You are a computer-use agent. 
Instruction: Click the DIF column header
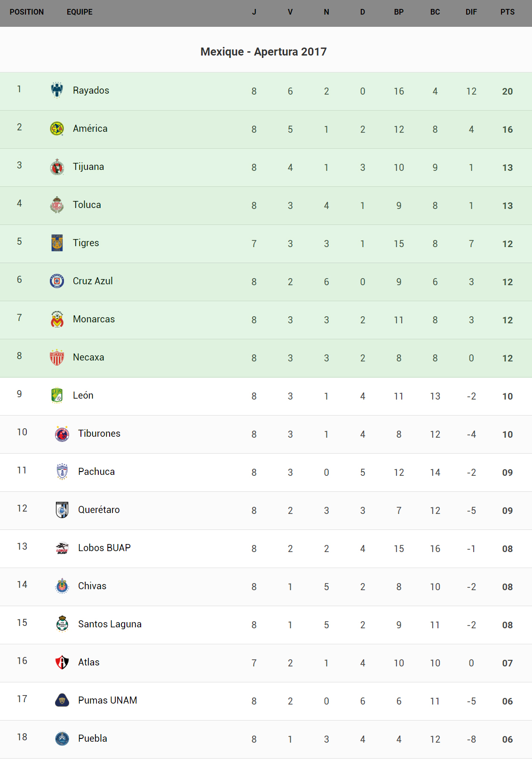click(471, 12)
